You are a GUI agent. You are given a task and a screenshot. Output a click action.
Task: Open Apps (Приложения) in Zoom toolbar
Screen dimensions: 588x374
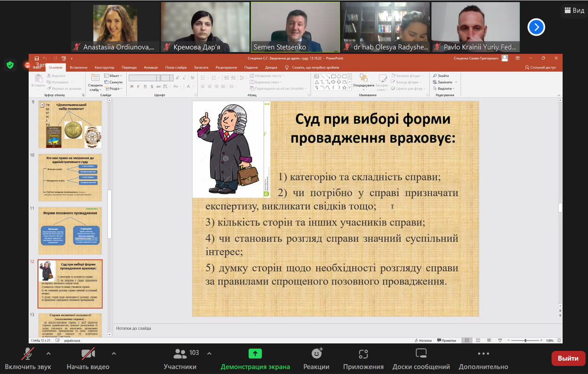(363, 354)
